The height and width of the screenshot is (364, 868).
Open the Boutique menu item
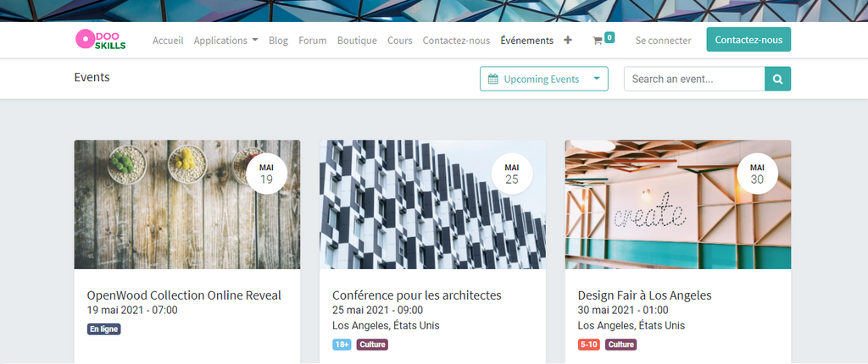tap(357, 40)
